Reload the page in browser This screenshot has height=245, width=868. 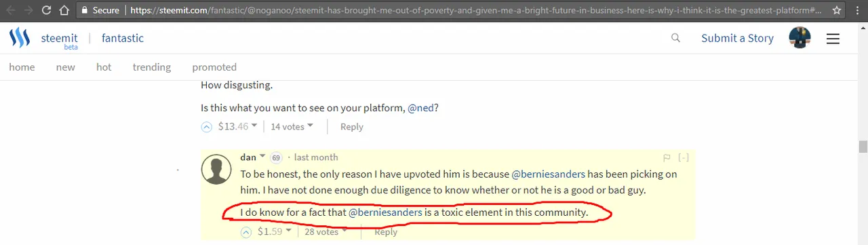(46, 10)
